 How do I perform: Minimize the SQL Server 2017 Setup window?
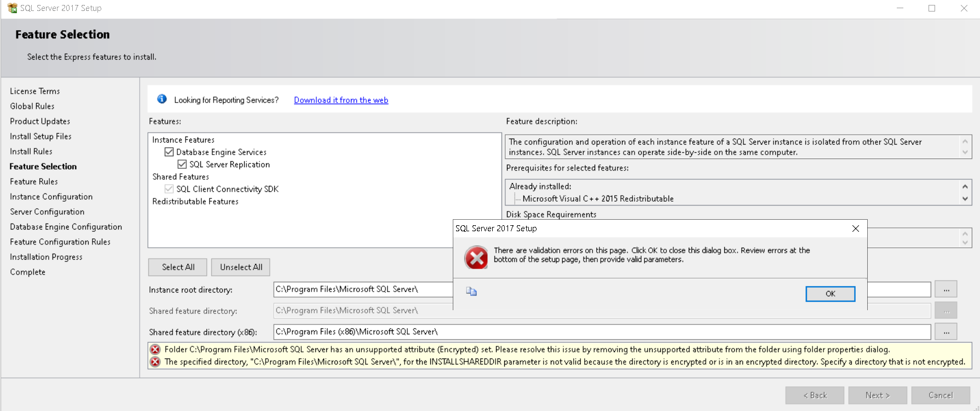900,8
